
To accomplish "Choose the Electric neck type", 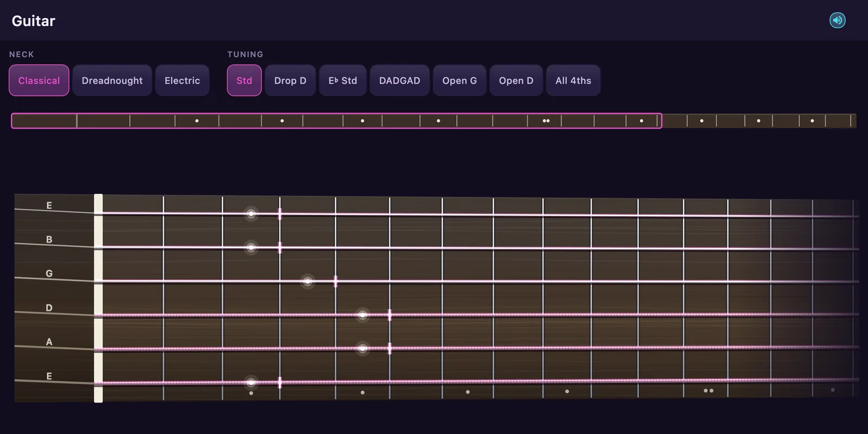I will (x=182, y=80).
